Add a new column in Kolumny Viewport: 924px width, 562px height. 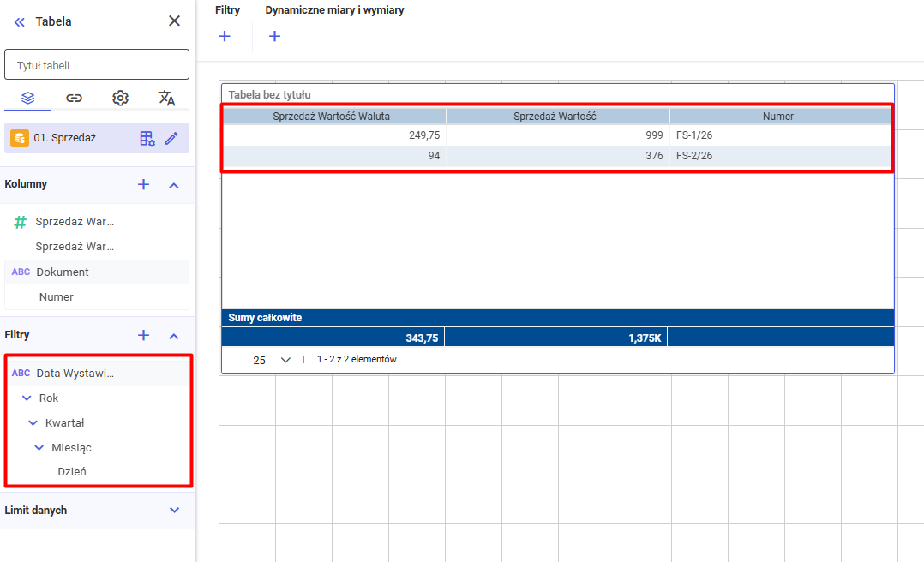coord(144,184)
